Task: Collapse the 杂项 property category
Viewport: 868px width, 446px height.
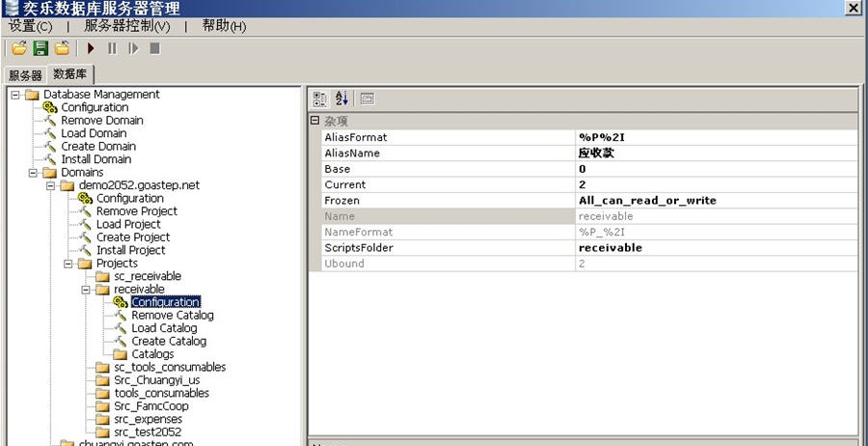Action: point(315,121)
